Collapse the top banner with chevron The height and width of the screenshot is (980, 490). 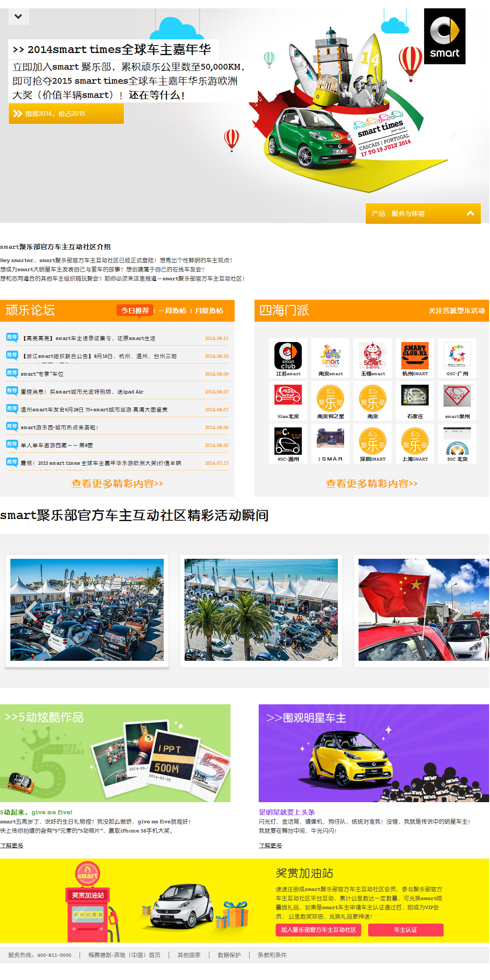tap(18, 17)
